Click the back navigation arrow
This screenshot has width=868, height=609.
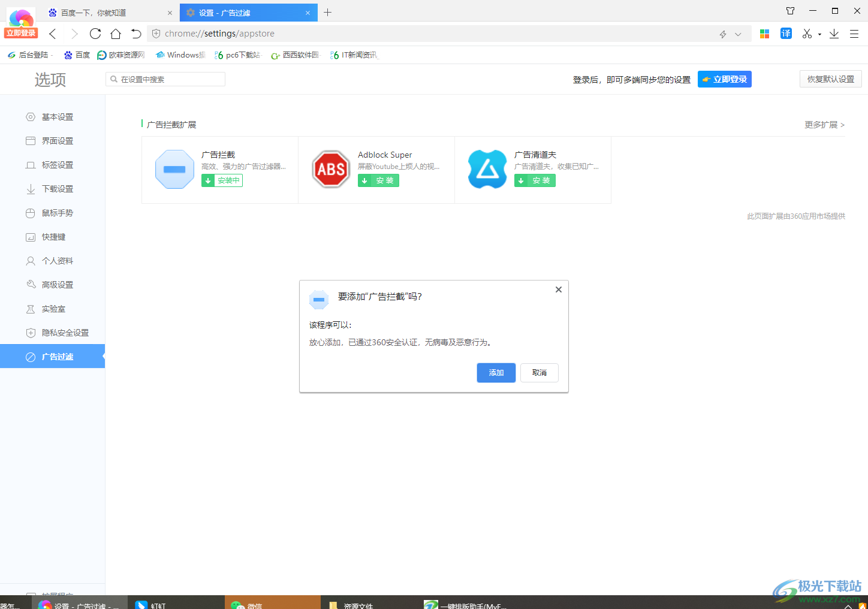click(x=53, y=34)
